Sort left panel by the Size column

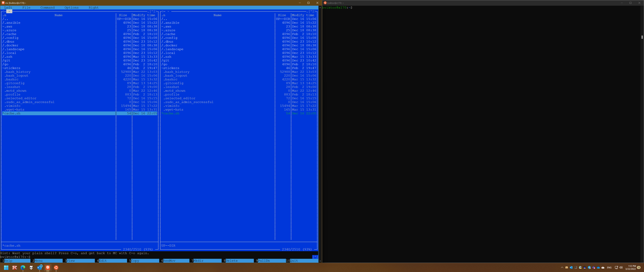[123, 15]
